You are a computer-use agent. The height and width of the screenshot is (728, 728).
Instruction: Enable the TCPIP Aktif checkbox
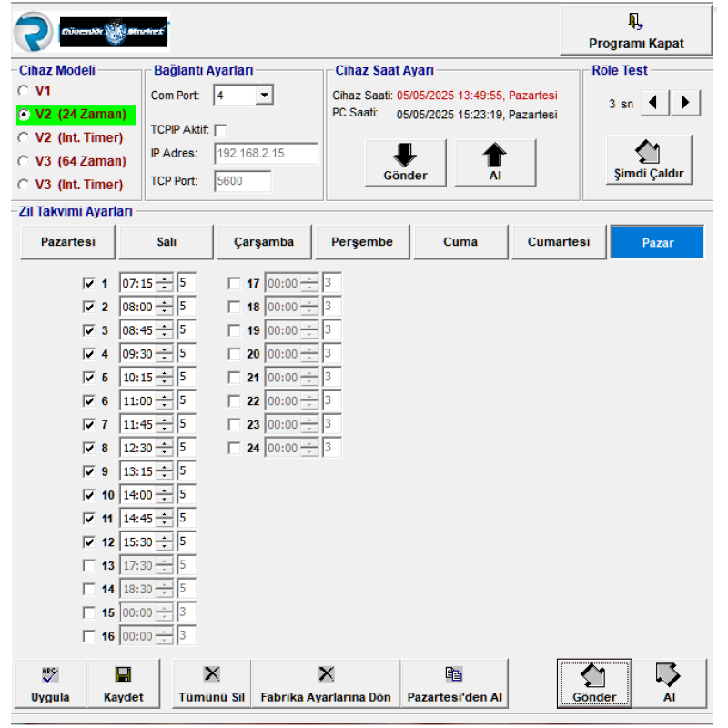[219, 130]
